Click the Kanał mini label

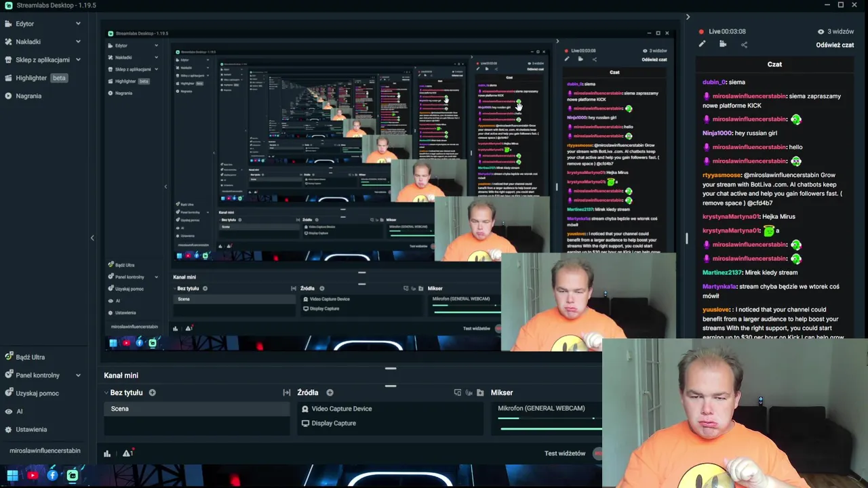(x=121, y=375)
